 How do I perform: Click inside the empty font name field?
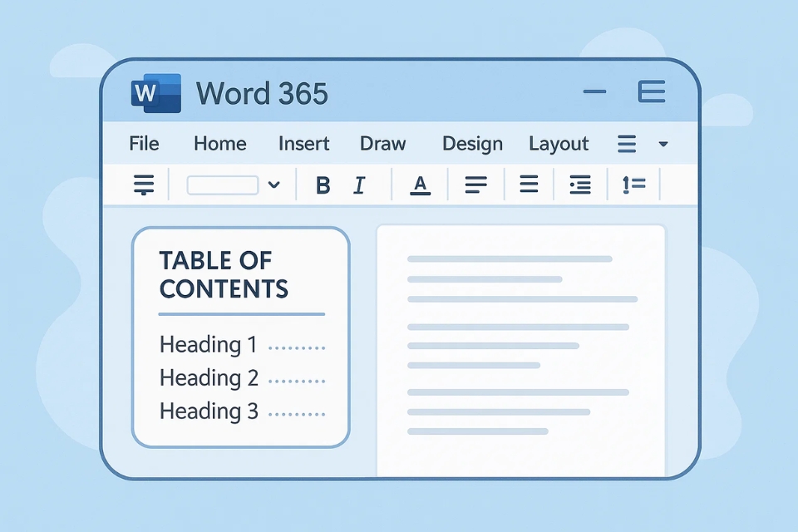(223, 185)
